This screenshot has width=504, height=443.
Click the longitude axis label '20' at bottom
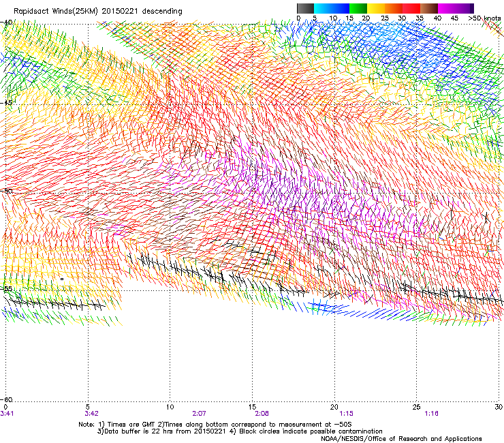(334, 407)
